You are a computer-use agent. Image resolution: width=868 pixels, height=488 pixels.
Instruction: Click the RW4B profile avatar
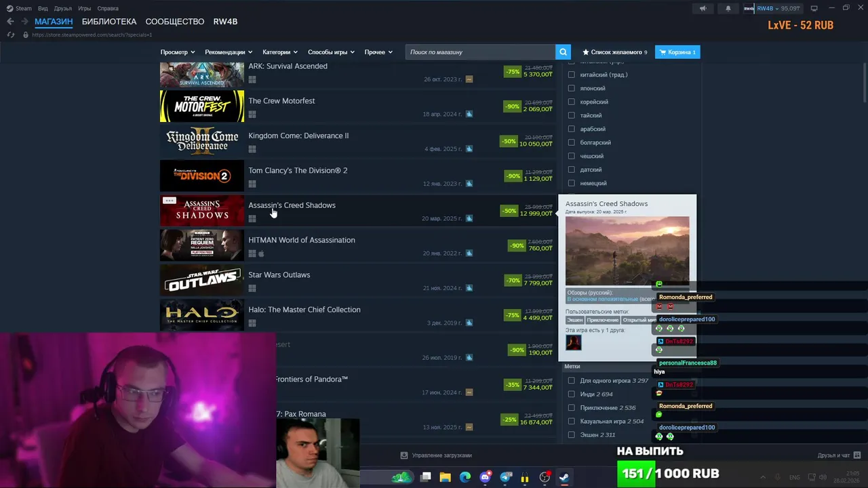(x=749, y=8)
